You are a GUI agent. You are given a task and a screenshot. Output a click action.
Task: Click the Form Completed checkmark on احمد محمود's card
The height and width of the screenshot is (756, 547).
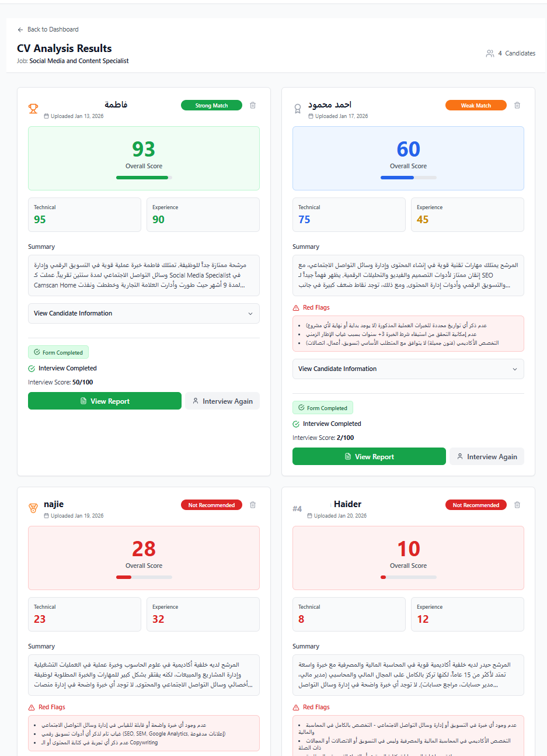tap(302, 408)
